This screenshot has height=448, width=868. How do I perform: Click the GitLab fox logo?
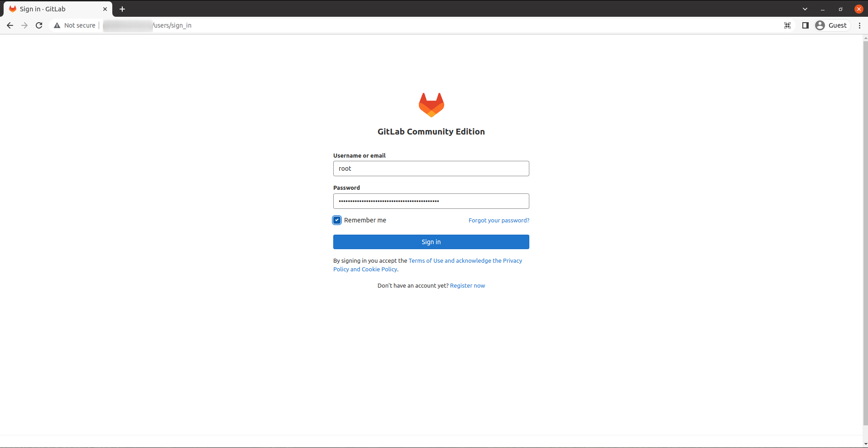(431, 105)
